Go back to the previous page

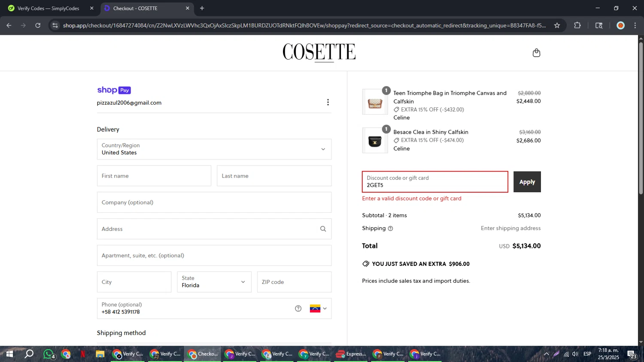pos(9,25)
